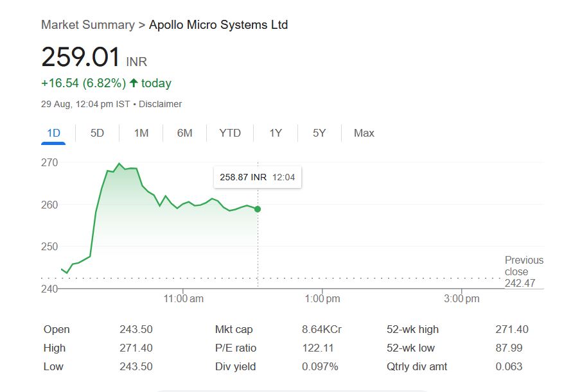Click the 52-wk high value 271.40

pos(512,330)
